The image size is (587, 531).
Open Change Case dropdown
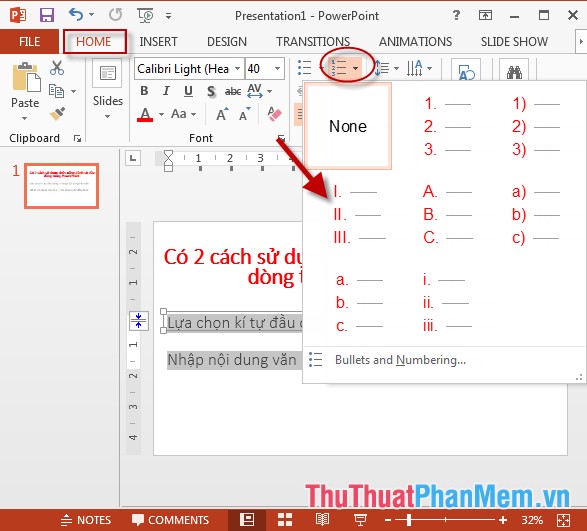(183, 114)
